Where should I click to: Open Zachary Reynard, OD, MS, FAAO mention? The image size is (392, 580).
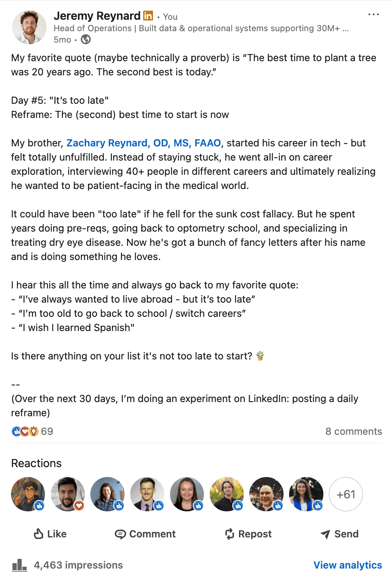click(144, 143)
